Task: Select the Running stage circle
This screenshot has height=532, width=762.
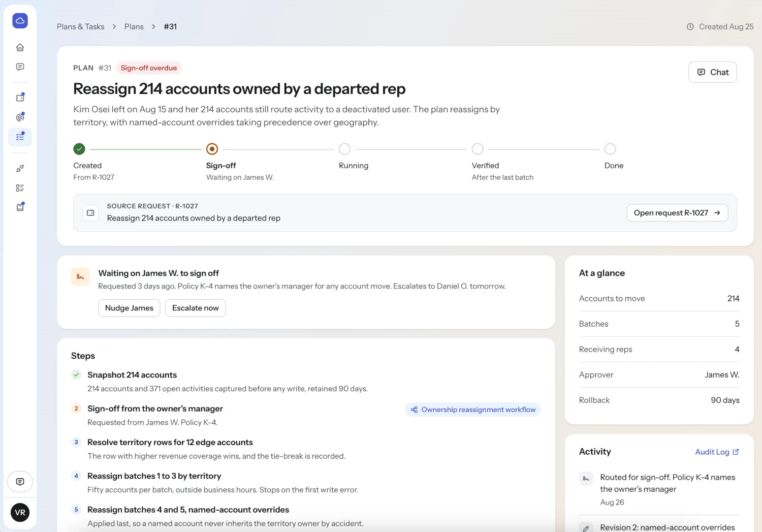Action: click(345, 149)
